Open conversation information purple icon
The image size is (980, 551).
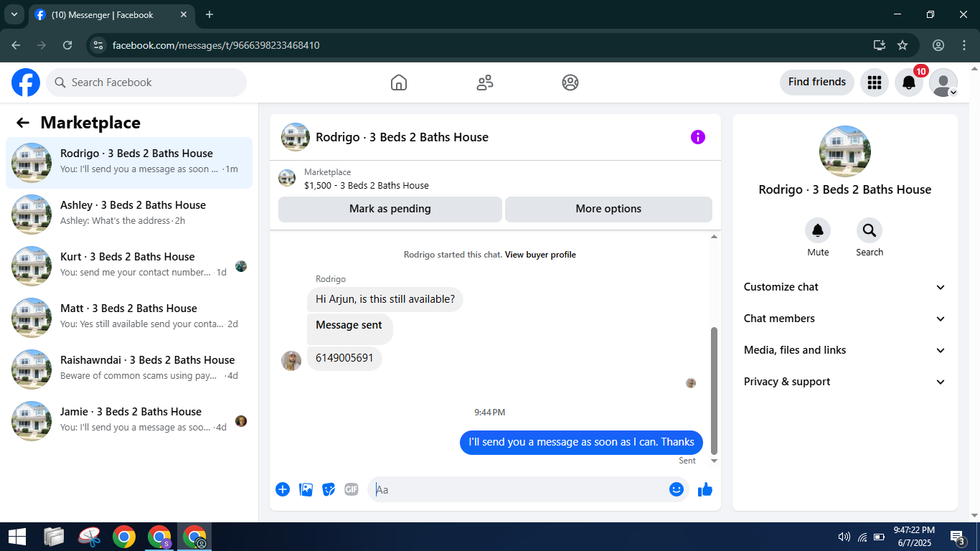tap(697, 137)
